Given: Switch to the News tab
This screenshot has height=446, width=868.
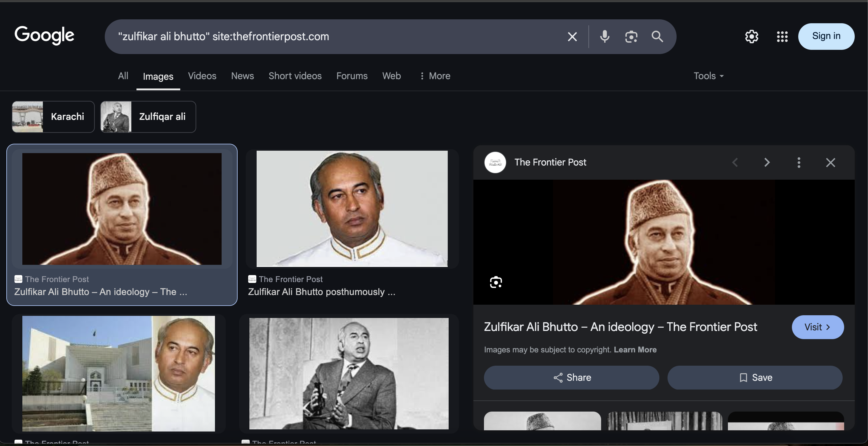Looking at the screenshot, I should pos(242,76).
